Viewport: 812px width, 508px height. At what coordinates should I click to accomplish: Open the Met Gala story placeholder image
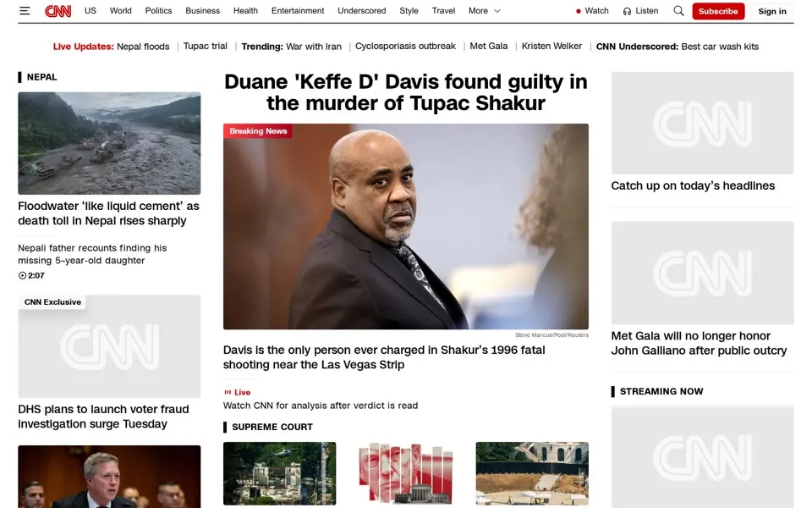point(703,273)
